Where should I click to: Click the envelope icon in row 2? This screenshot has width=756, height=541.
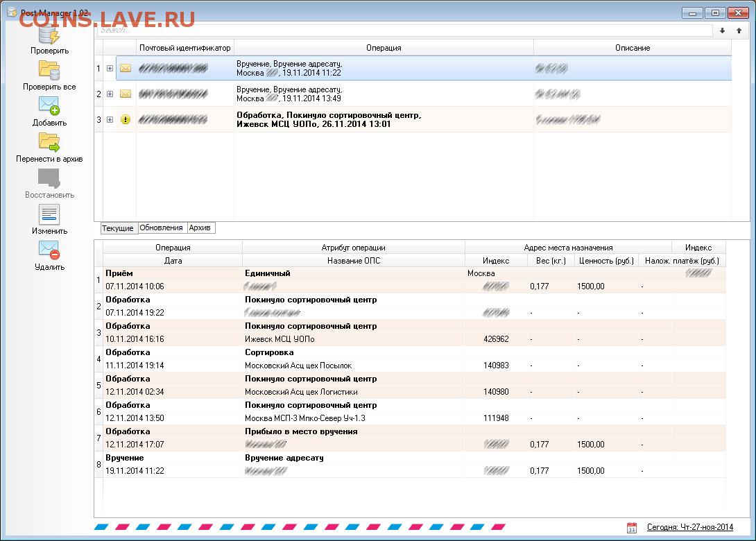(x=126, y=94)
